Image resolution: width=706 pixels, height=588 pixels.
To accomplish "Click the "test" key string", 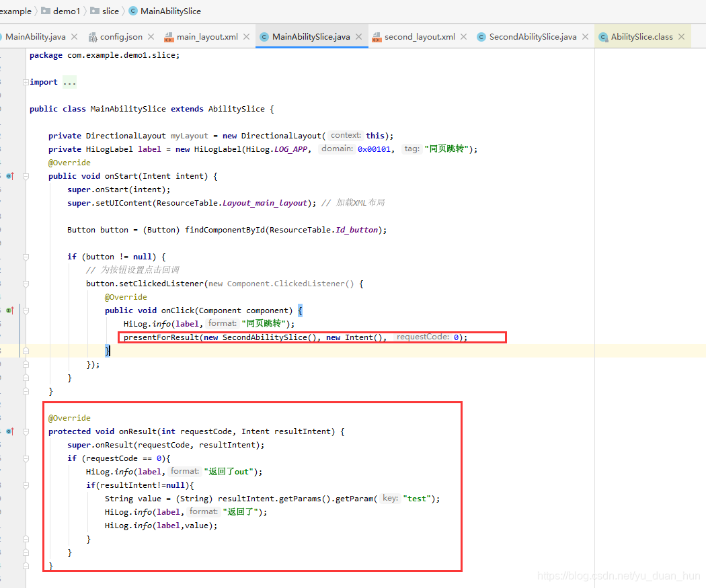I will (x=416, y=499).
